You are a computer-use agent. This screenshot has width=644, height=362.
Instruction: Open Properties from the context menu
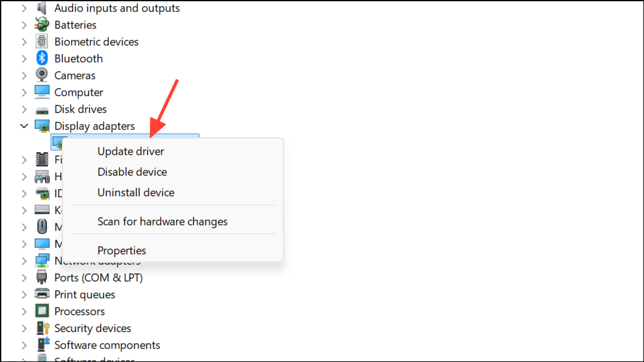click(x=122, y=250)
